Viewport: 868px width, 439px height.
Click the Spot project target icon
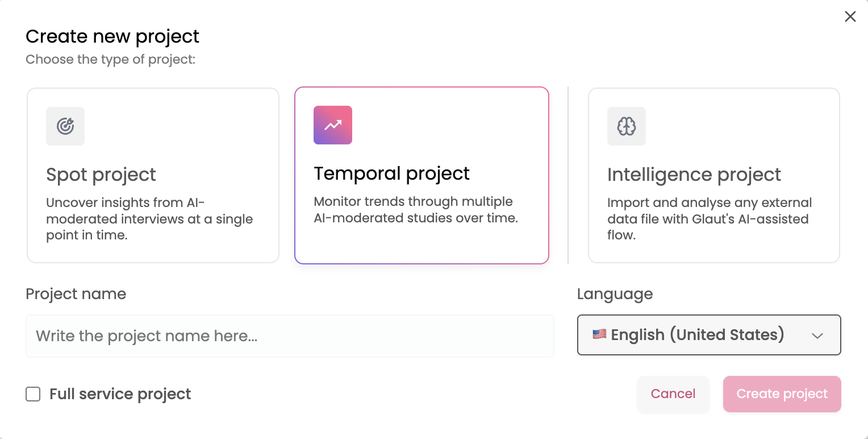(65, 126)
